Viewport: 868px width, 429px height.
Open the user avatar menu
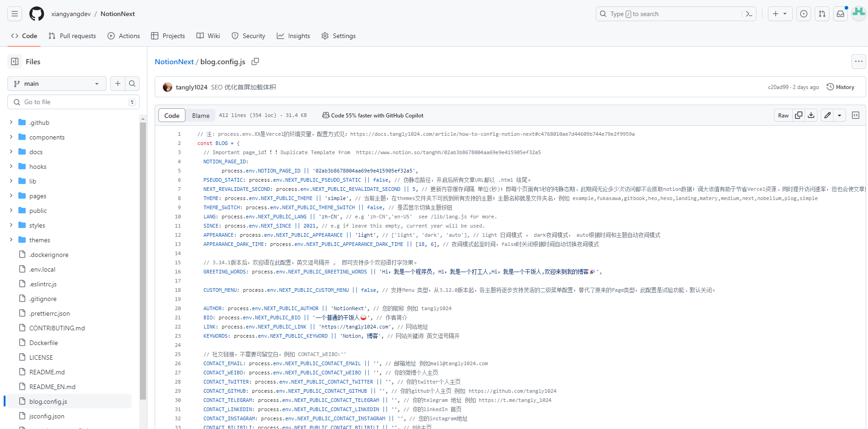859,14
